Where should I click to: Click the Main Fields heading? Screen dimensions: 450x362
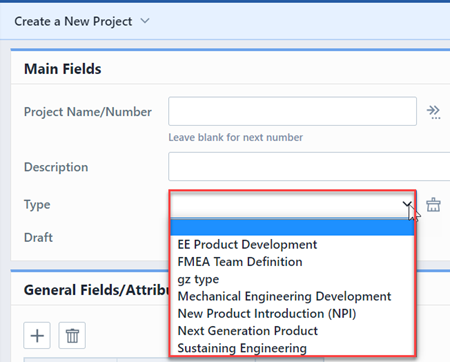63,69
